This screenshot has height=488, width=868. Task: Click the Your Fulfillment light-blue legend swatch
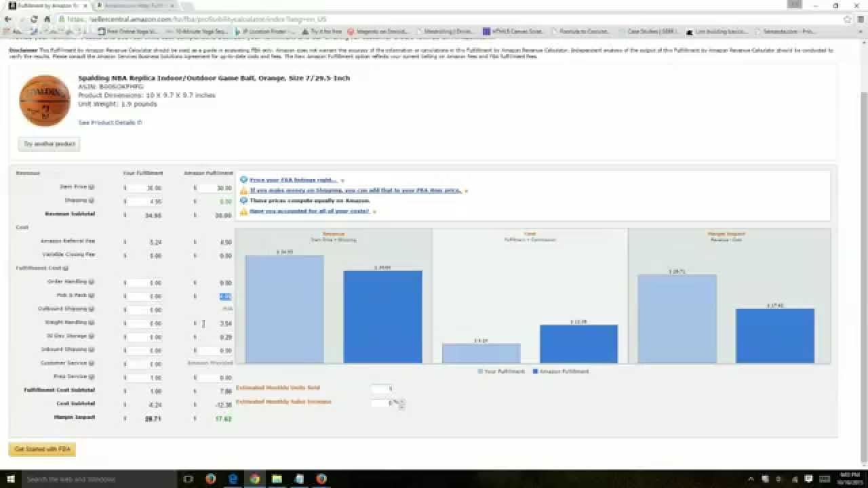(x=480, y=371)
